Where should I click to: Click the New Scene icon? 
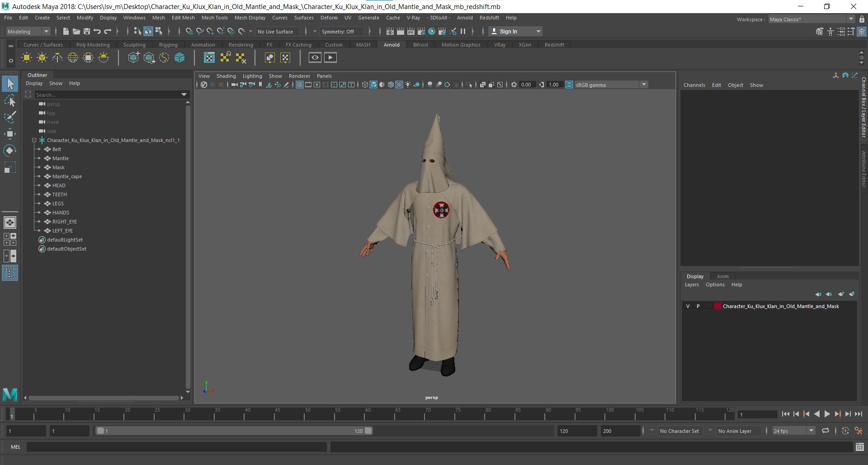(66, 31)
